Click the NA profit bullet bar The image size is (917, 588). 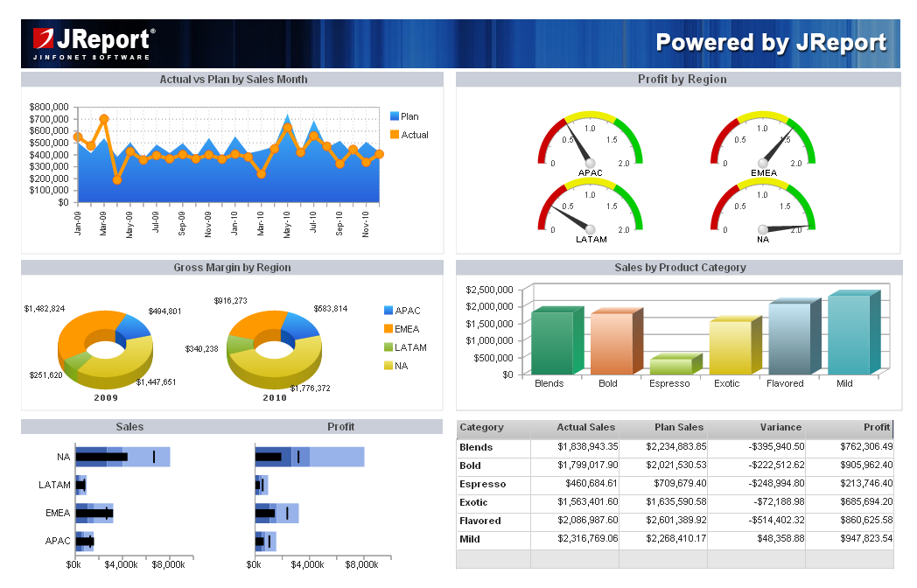coord(310,457)
